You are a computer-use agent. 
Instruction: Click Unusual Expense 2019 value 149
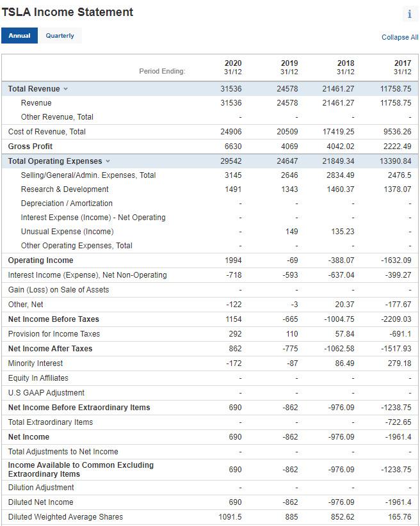pyautogui.click(x=292, y=232)
